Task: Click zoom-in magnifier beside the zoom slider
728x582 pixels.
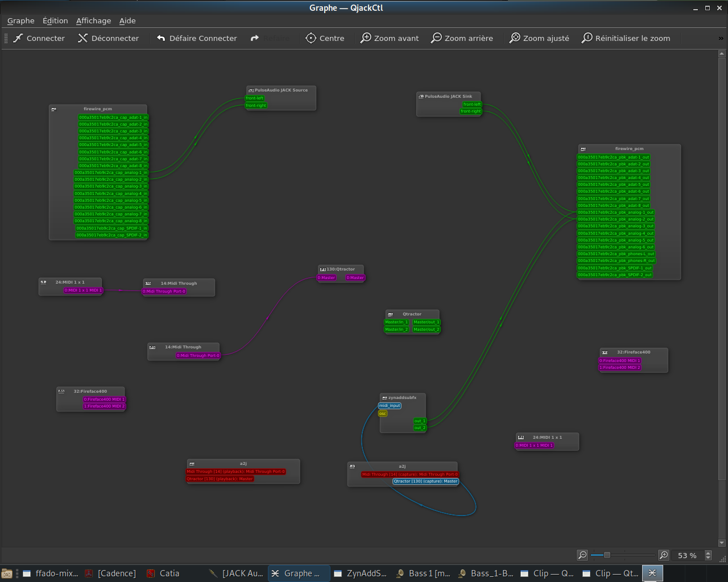Action: coord(663,555)
